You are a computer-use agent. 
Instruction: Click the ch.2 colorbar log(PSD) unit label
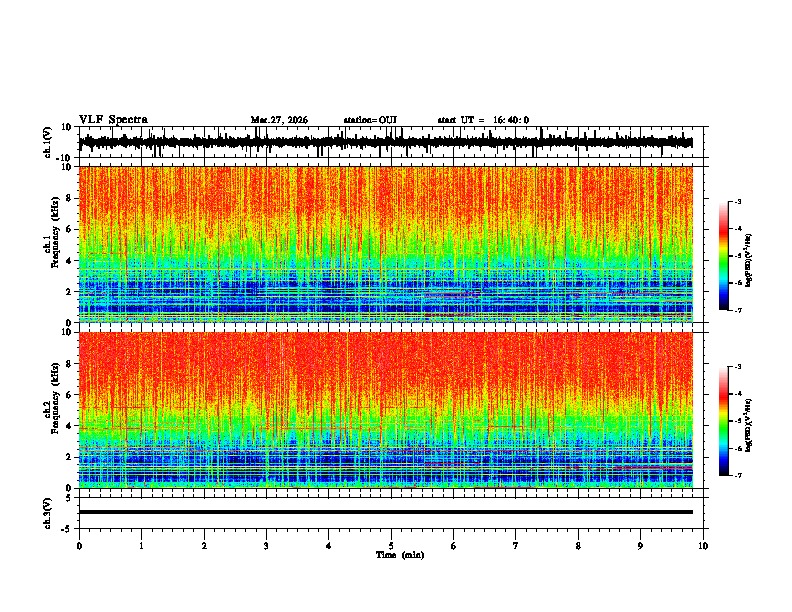coord(749,425)
